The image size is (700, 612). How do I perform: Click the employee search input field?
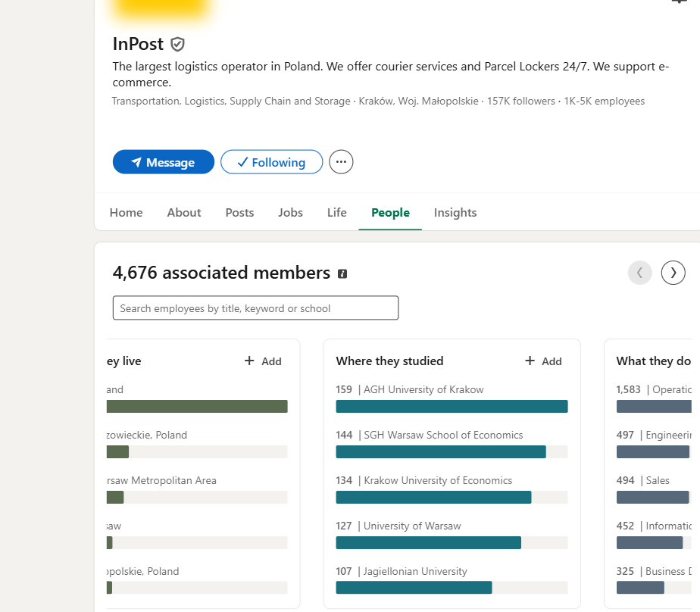[255, 308]
